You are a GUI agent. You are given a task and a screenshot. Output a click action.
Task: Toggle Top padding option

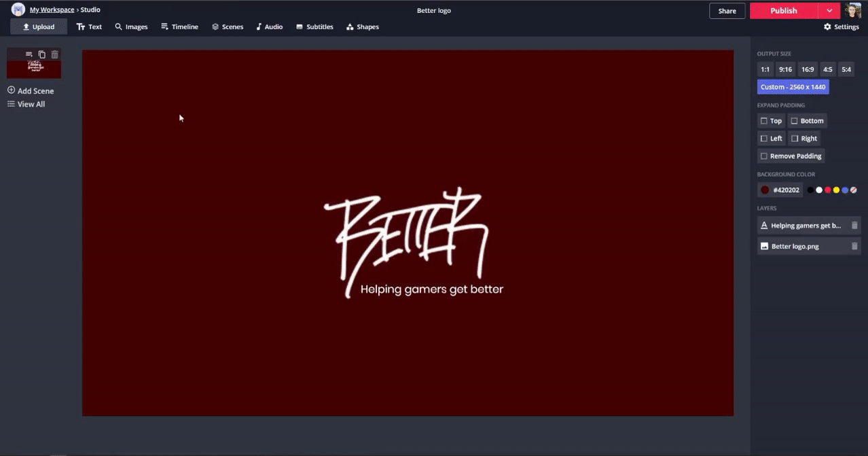coord(771,121)
